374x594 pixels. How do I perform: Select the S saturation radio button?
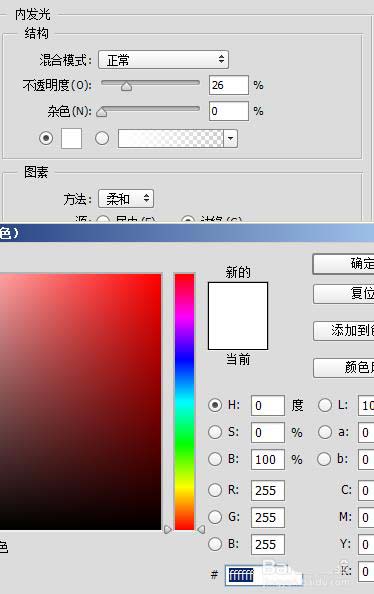point(215,432)
